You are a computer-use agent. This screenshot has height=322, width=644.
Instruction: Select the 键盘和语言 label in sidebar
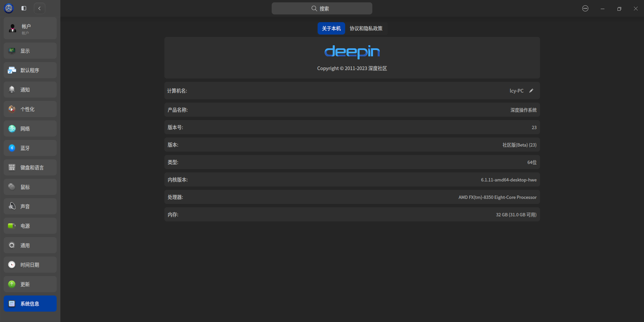(x=32, y=167)
